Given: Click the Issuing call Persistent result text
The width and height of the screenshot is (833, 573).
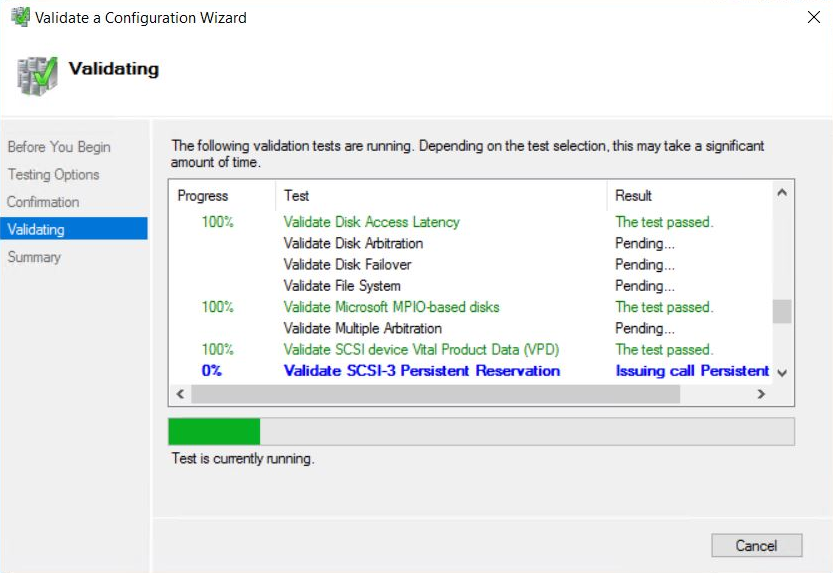Looking at the screenshot, I should (x=692, y=371).
